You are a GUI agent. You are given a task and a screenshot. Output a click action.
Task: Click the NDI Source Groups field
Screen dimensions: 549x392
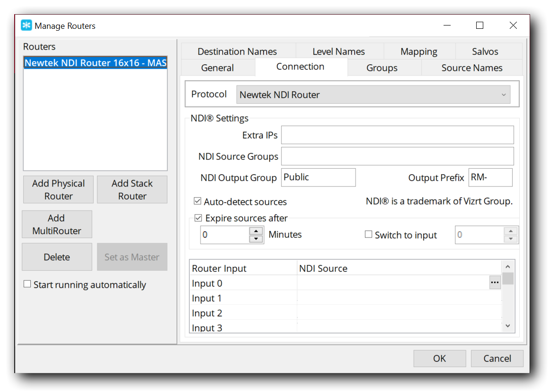click(397, 156)
